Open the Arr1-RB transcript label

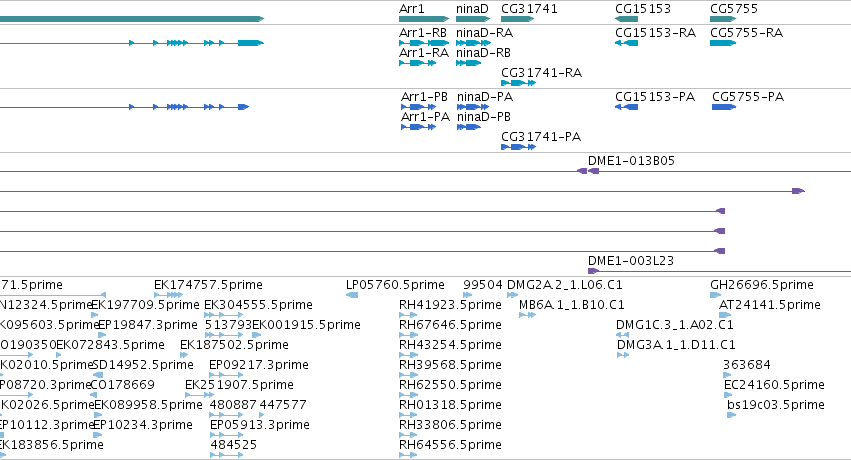click(x=423, y=33)
